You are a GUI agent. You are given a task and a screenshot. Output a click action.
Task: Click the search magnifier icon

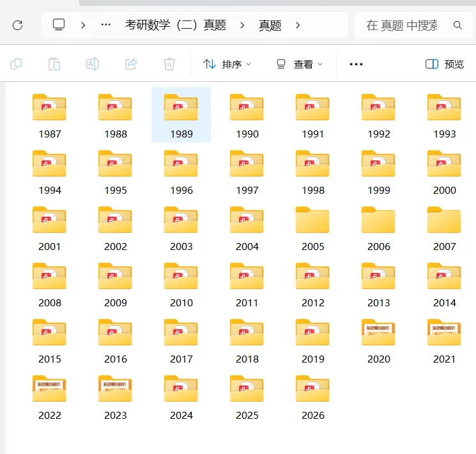(x=457, y=25)
